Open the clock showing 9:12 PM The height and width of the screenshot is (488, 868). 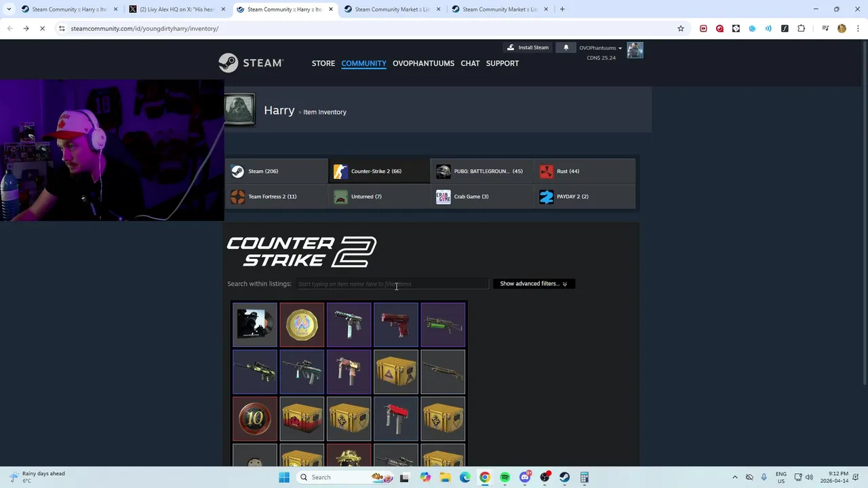(834, 477)
